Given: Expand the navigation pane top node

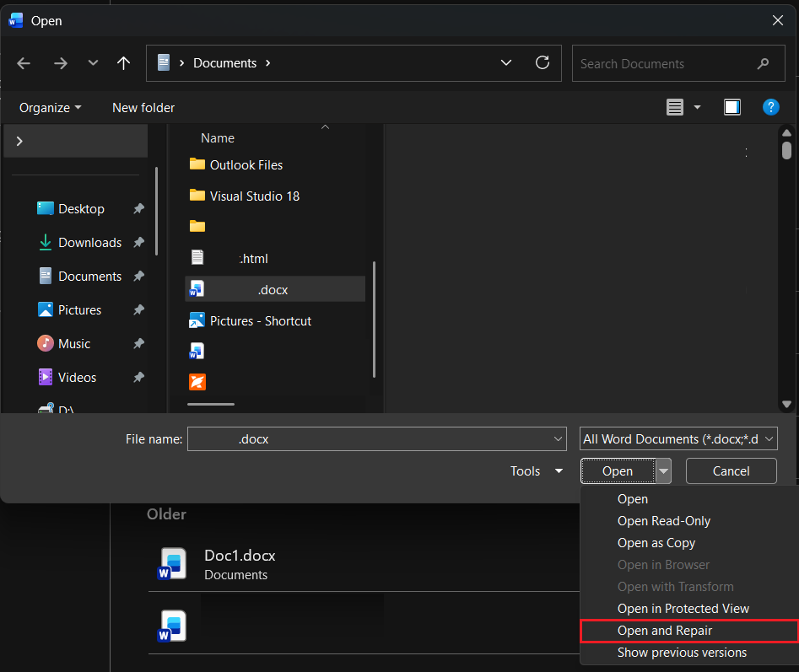Looking at the screenshot, I should 19,141.
